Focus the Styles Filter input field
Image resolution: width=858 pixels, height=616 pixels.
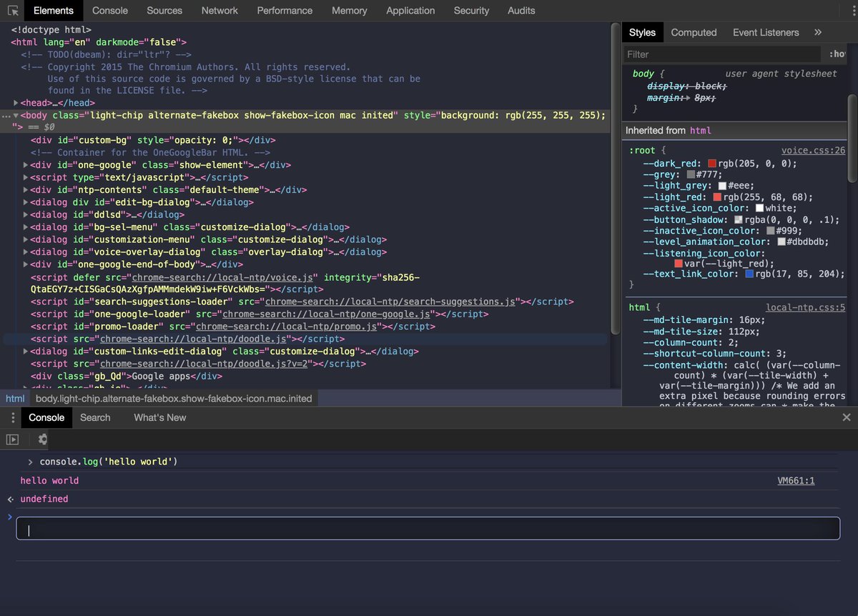(722, 54)
